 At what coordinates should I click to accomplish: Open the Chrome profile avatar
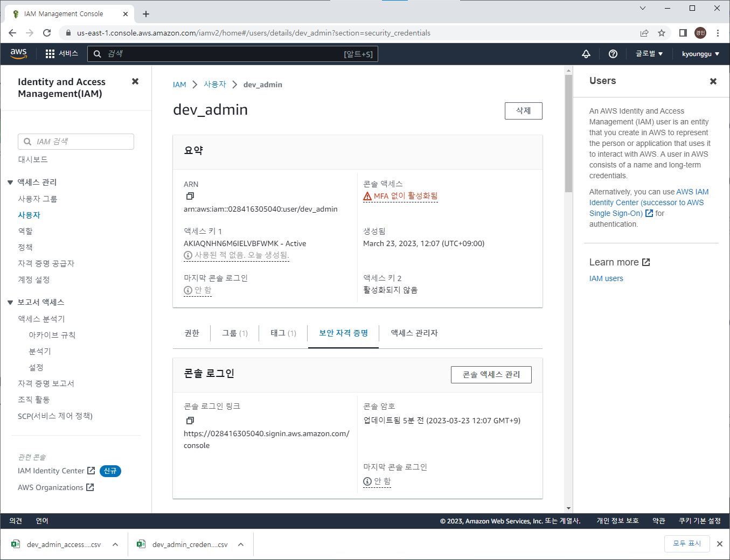700,33
